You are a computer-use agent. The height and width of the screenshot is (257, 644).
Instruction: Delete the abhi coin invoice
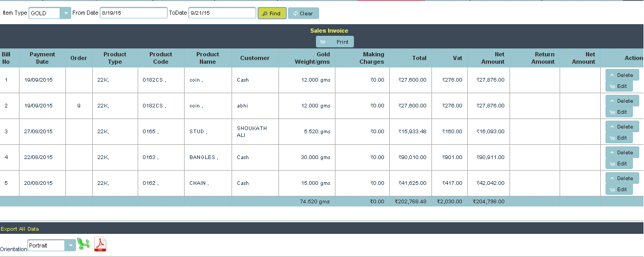[x=622, y=101]
